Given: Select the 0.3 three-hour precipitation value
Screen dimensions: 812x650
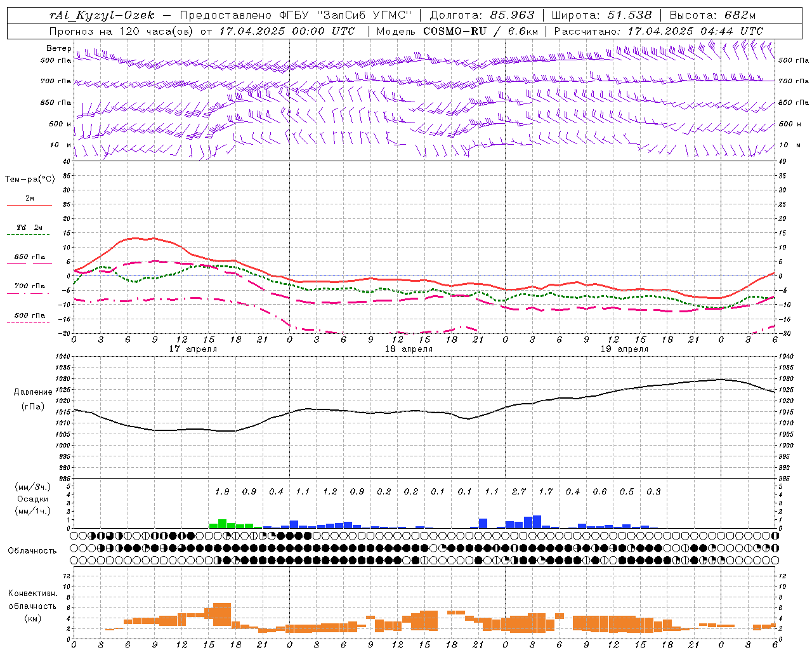Looking at the screenshot, I should tap(653, 491).
